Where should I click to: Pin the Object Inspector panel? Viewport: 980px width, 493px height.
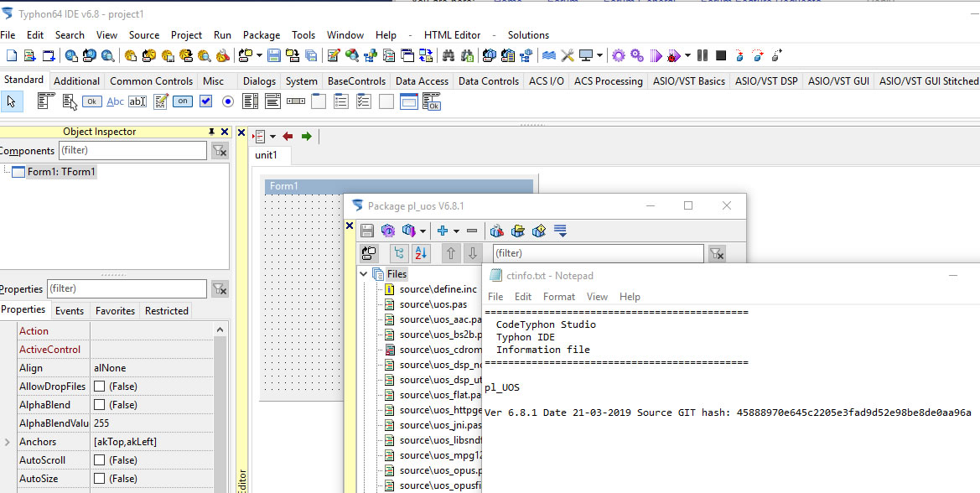[x=211, y=132]
